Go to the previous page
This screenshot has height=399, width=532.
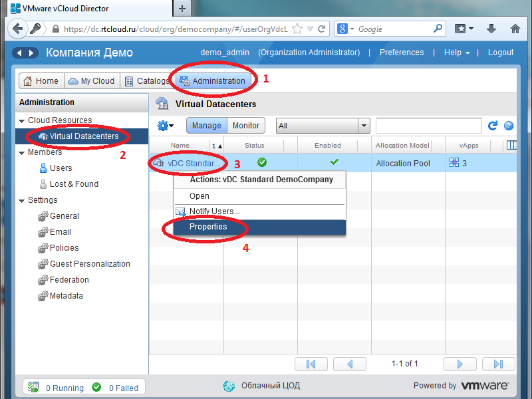350,364
